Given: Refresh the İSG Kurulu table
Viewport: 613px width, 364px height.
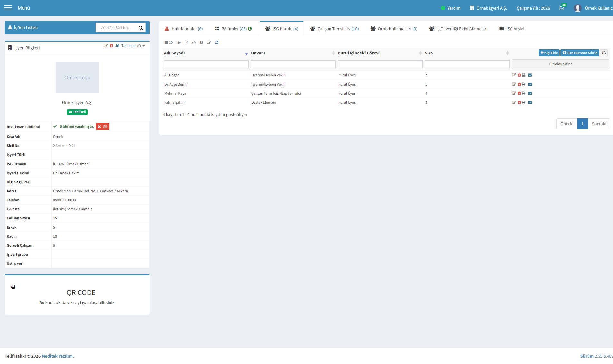Looking at the screenshot, I should pos(217,43).
